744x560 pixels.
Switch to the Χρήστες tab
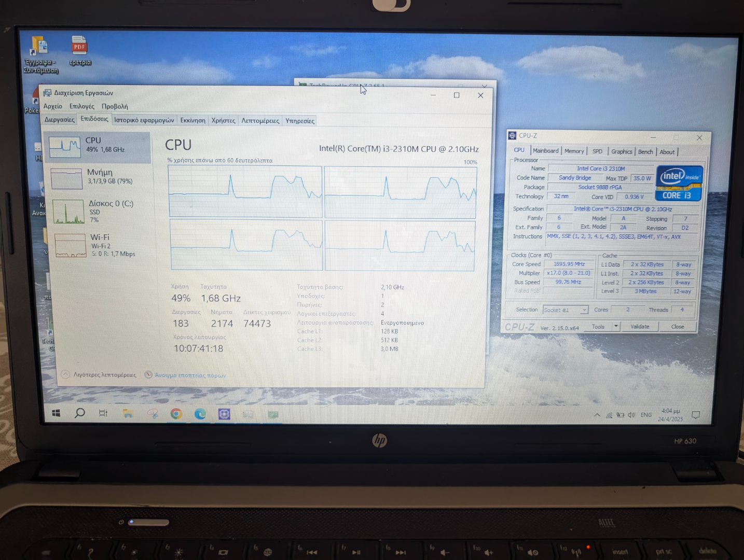click(x=223, y=120)
